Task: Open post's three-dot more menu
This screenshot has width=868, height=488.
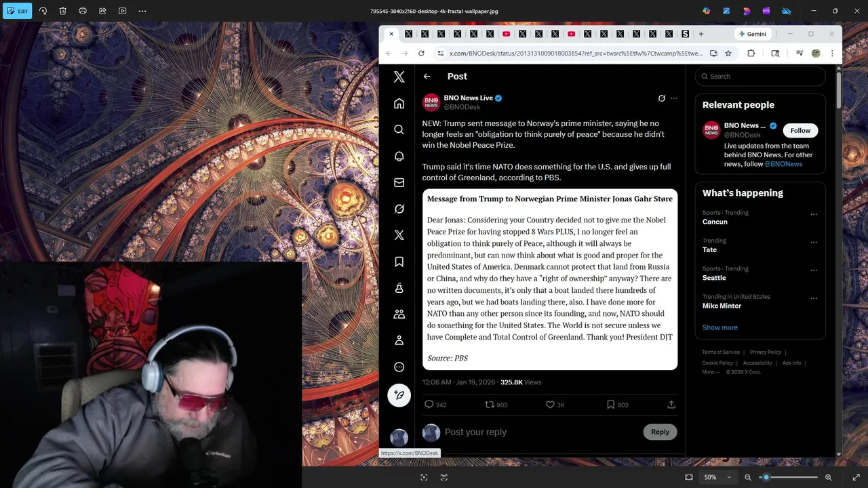Action: pos(673,98)
